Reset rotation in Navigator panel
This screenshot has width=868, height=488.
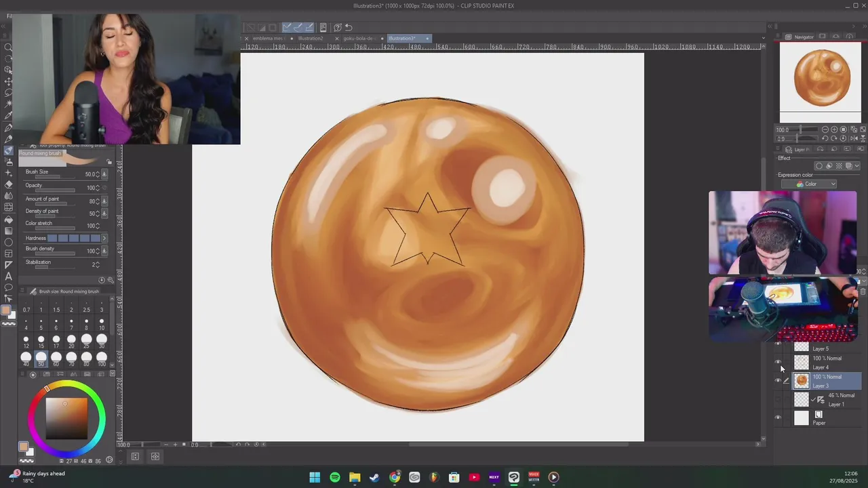(x=844, y=139)
